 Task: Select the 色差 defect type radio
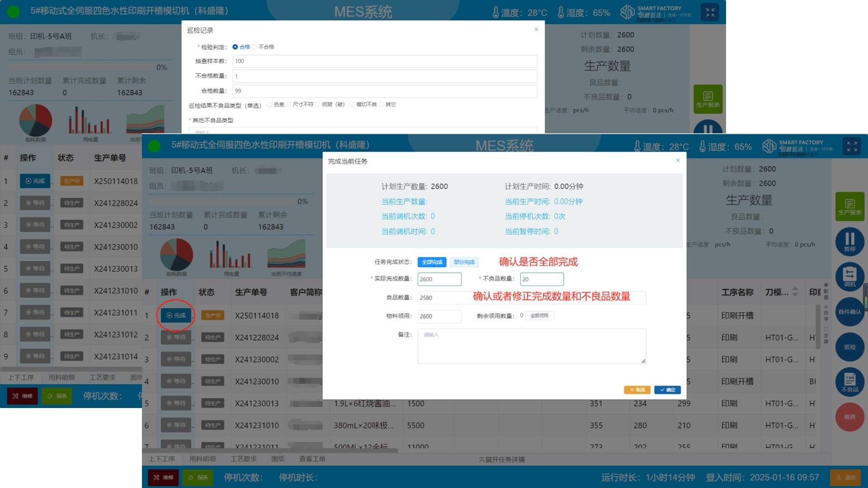[270, 104]
